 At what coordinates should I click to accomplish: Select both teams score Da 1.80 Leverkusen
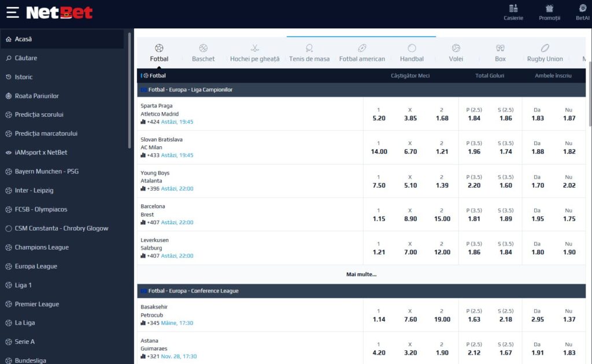point(538,248)
